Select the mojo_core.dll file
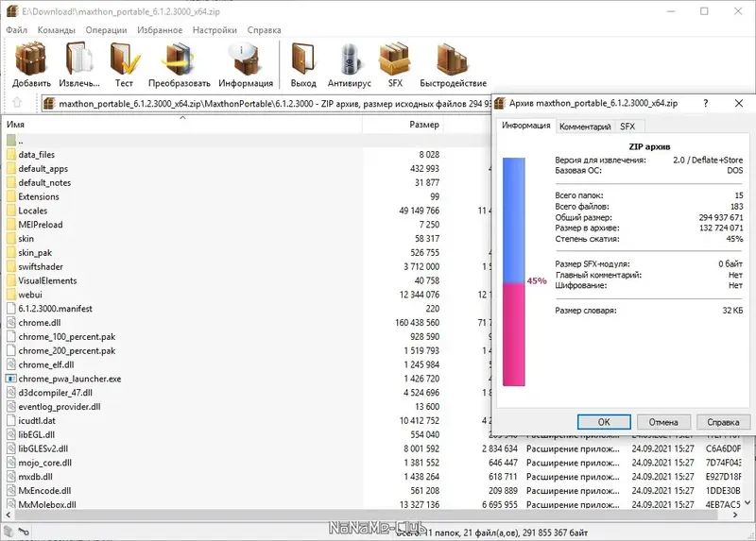The width and height of the screenshot is (756, 541). (44, 463)
